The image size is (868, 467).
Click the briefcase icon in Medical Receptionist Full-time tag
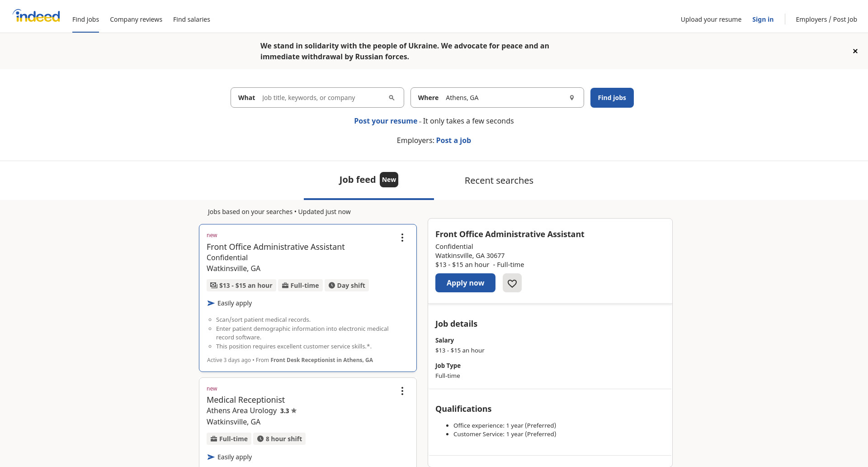click(214, 439)
